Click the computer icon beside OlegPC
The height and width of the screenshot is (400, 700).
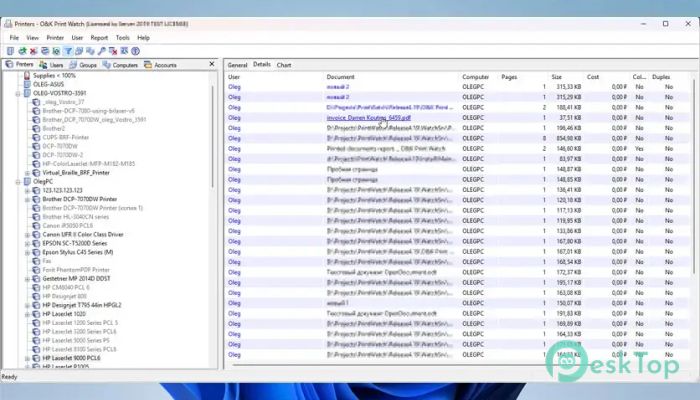[x=27, y=181]
